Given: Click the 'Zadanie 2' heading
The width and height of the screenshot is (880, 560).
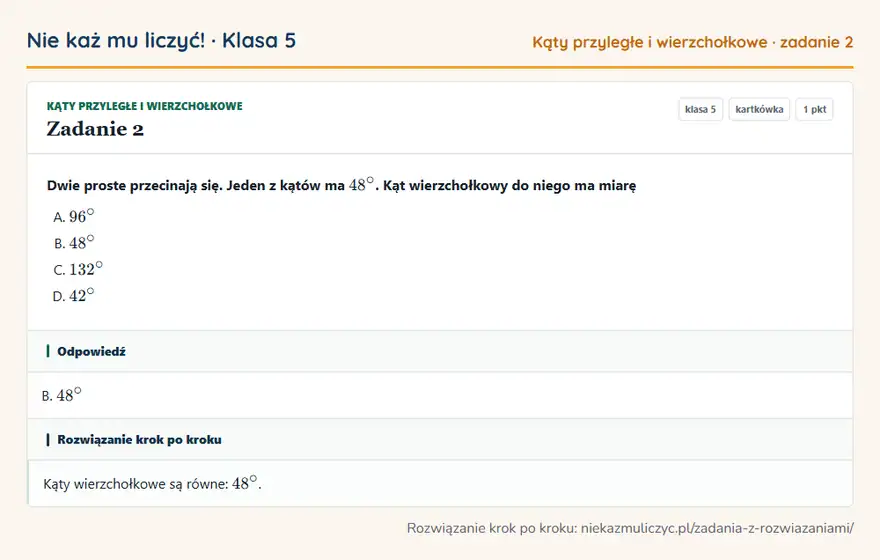Looking at the screenshot, I should pos(95,129).
